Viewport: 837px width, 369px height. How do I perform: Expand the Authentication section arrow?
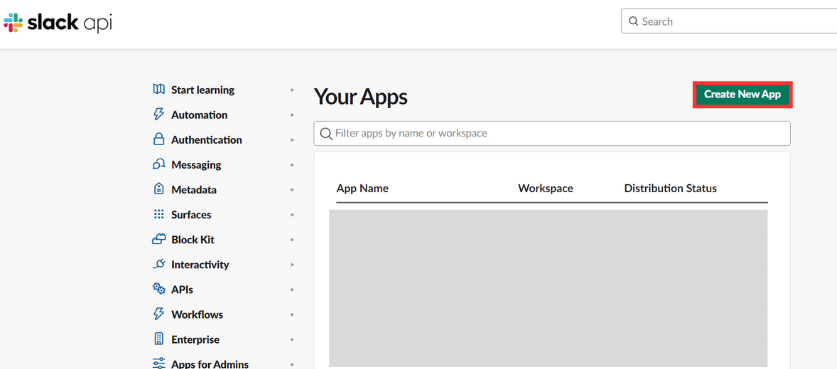[x=292, y=140]
